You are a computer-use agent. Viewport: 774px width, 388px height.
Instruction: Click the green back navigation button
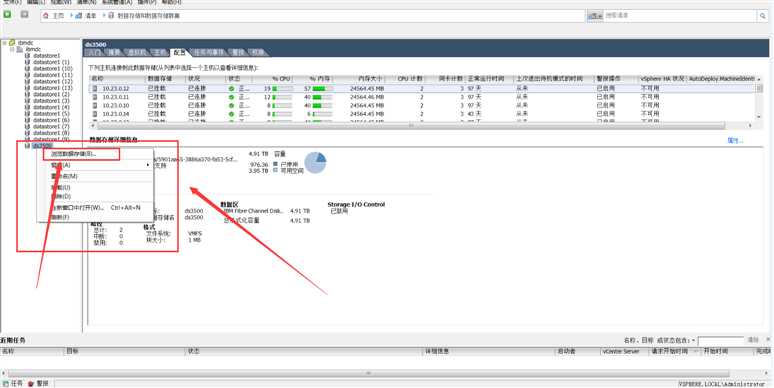point(7,15)
